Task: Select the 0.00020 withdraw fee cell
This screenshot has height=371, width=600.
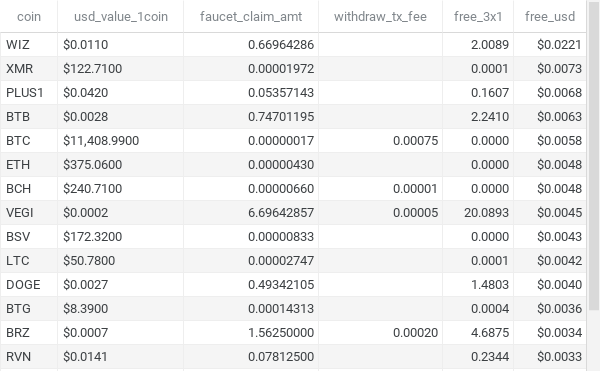Action: coord(380,333)
